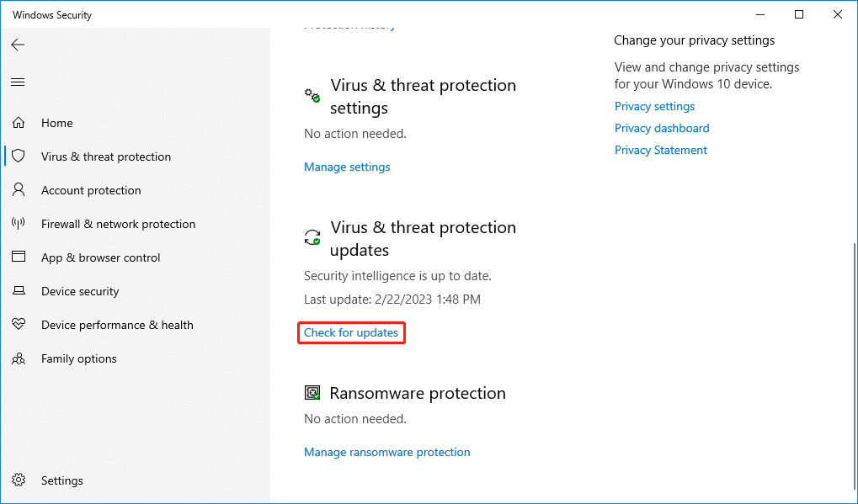Open Device security laptop icon
The image size is (858, 504).
[19, 291]
